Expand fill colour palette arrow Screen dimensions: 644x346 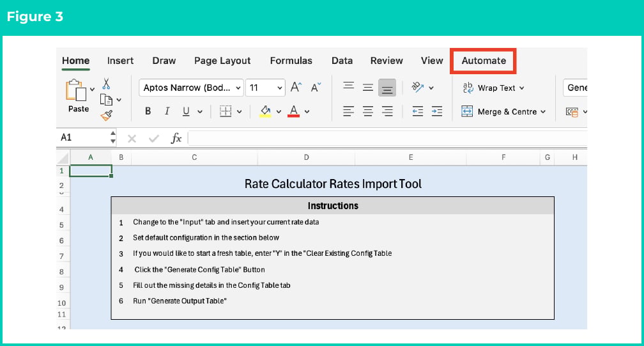click(x=279, y=111)
